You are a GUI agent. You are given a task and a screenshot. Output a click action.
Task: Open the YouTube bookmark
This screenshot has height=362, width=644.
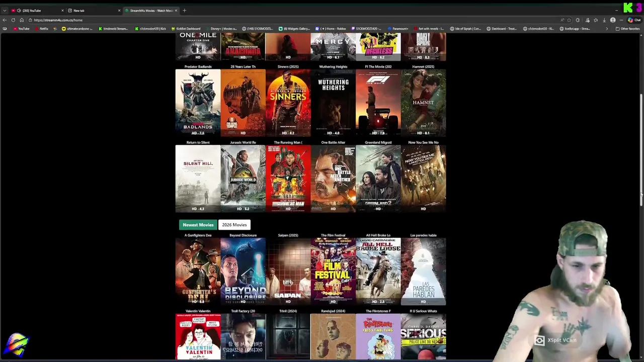click(21, 29)
